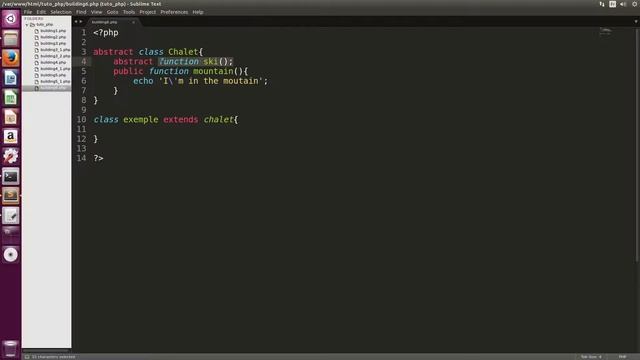Collapse the tuto_php folder in sidebar
This screenshot has width=640, height=360.
27,25
